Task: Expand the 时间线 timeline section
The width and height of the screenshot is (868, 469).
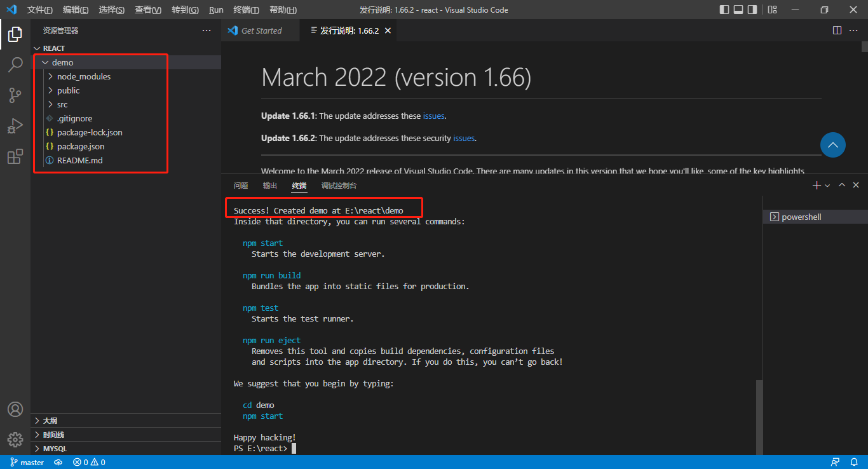Action: (x=126, y=435)
